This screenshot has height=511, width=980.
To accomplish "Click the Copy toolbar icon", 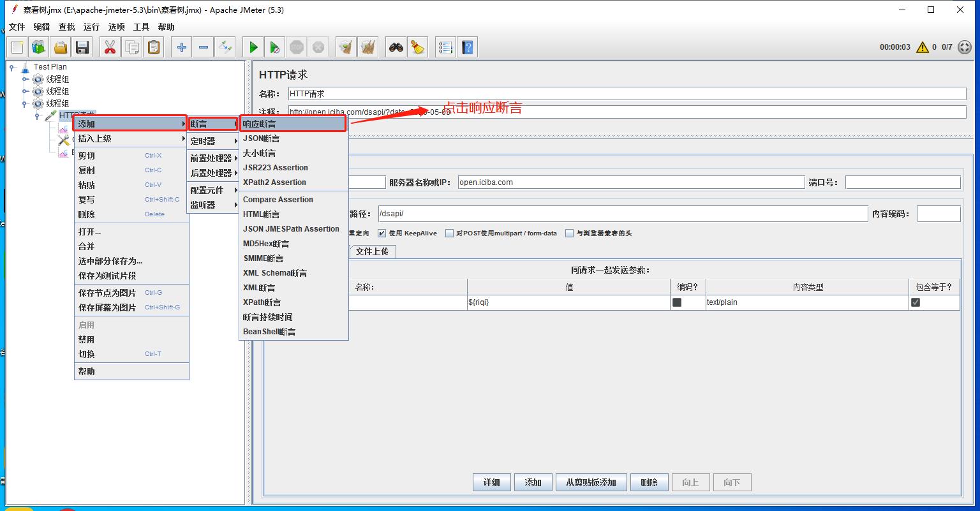I will tap(132, 47).
